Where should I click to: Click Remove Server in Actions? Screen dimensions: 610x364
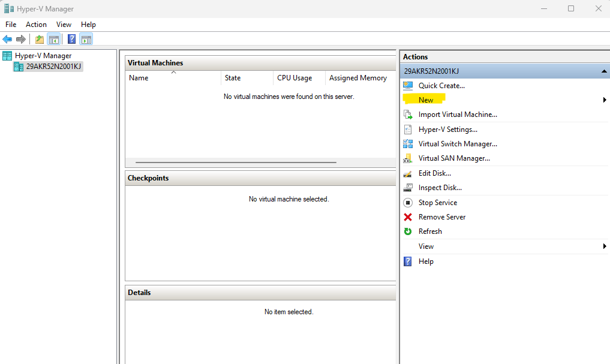tap(443, 216)
